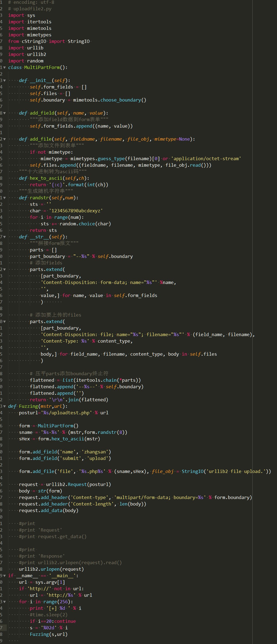Click the '添加文件到表单' docstring
Image resolution: width=277 pixels, height=644 pixels.
57,146
